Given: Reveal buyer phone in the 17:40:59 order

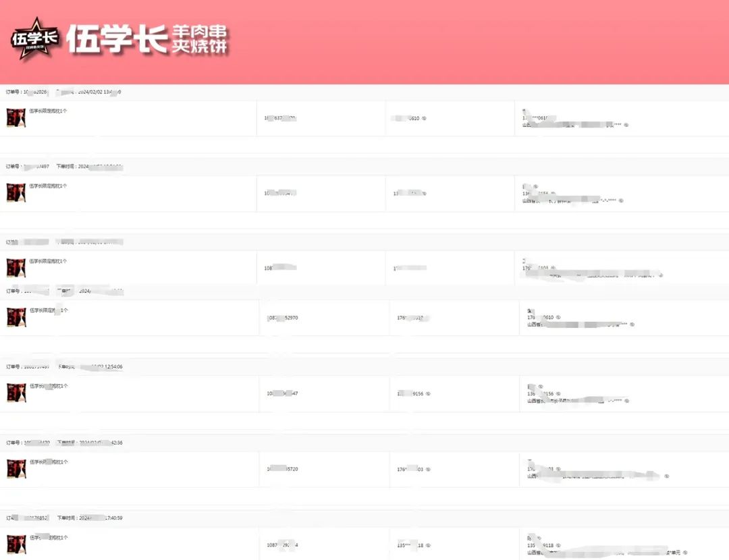Looking at the screenshot, I should click(x=428, y=545).
